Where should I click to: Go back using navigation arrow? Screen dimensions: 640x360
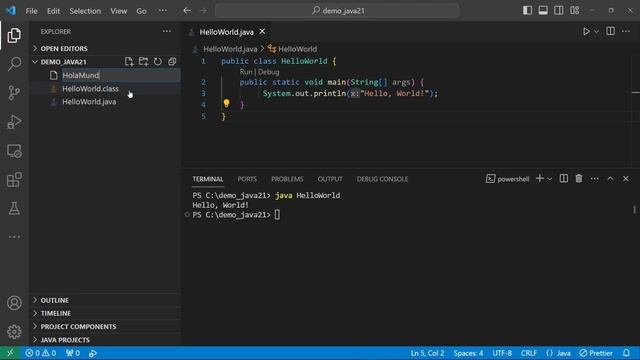(x=187, y=11)
